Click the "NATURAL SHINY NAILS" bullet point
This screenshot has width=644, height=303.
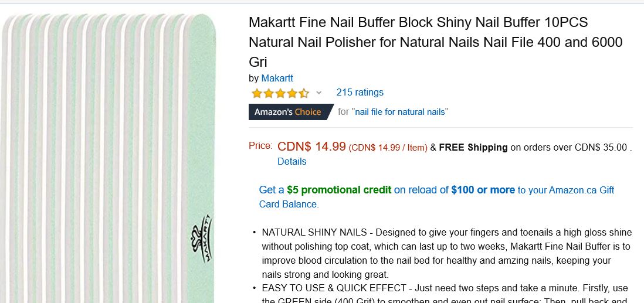314,232
